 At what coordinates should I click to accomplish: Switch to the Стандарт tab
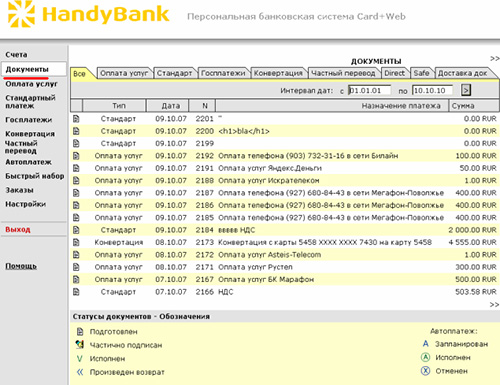(174, 73)
